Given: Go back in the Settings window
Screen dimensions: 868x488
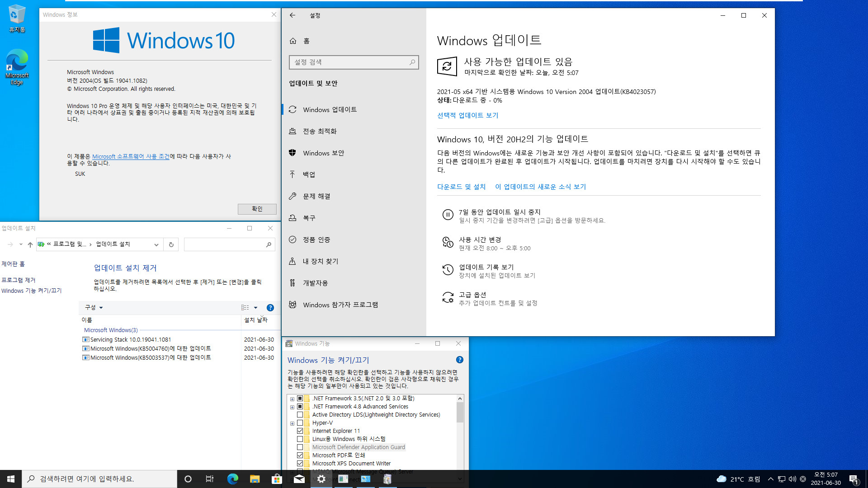Looking at the screenshot, I should pyautogui.click(x=292, y=15).
